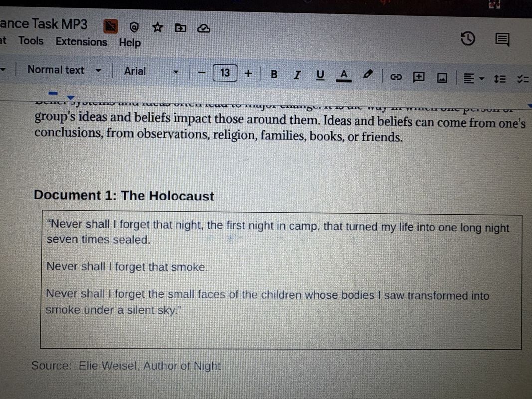532x399 pixels.
Task: Star this document with the star icon
Action: [x=157, y=27]
